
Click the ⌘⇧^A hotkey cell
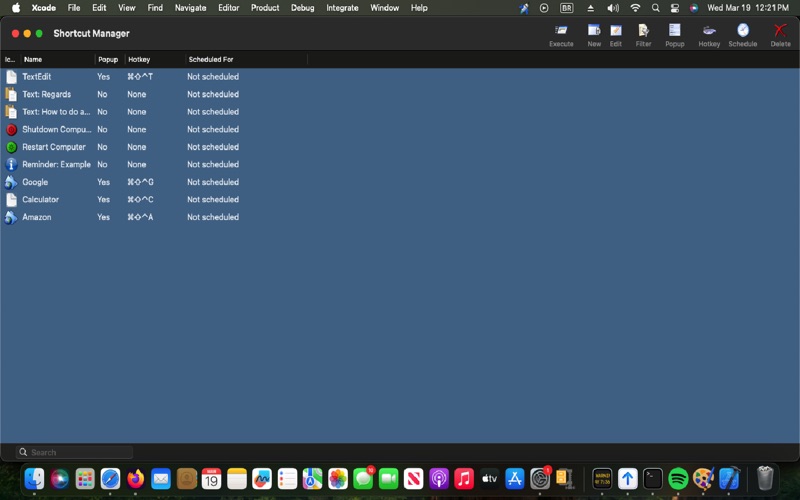click(x=140, y=217)
